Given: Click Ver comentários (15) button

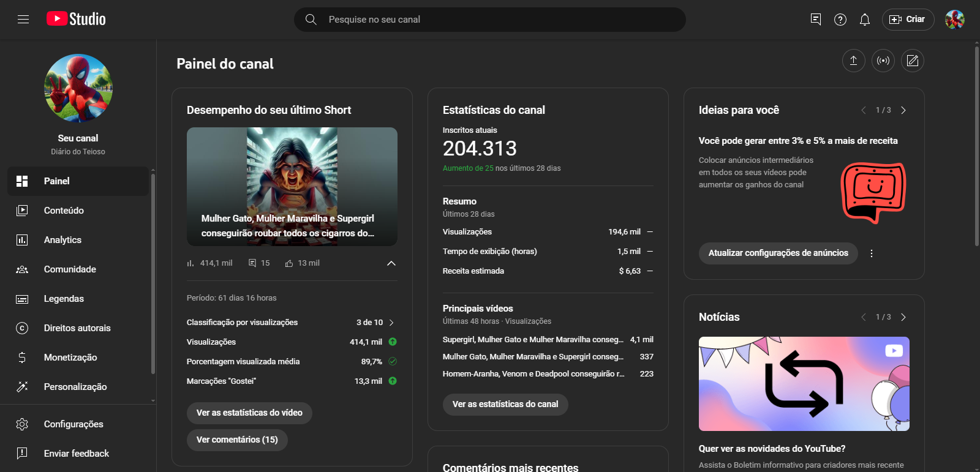Looking at the screenshot, I should pyautogui.click(x=237, y=440).
